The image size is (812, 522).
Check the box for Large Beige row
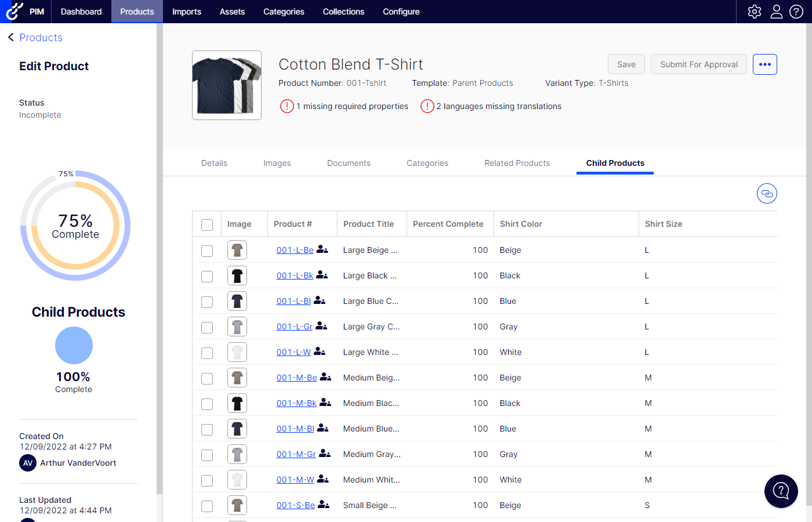[x=207, y=251]
